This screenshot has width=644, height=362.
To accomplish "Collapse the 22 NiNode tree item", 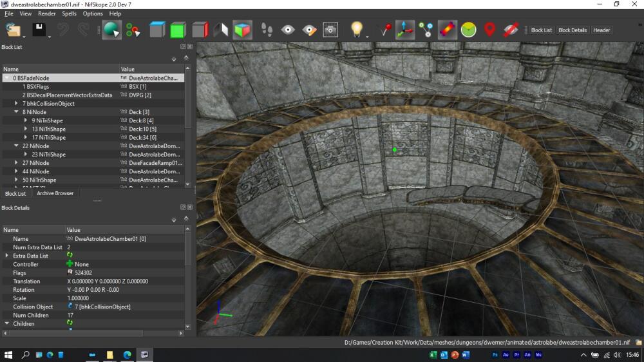I will pos(16,146).
